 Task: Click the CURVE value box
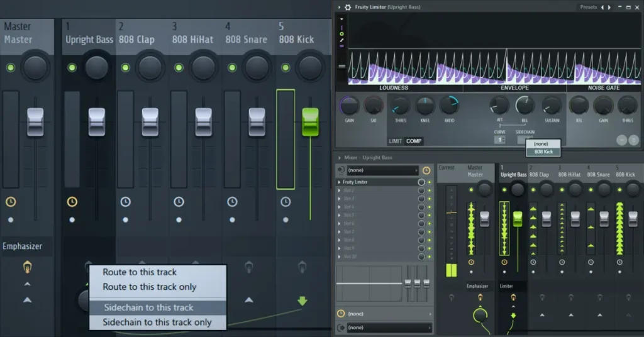coord(499,140)
